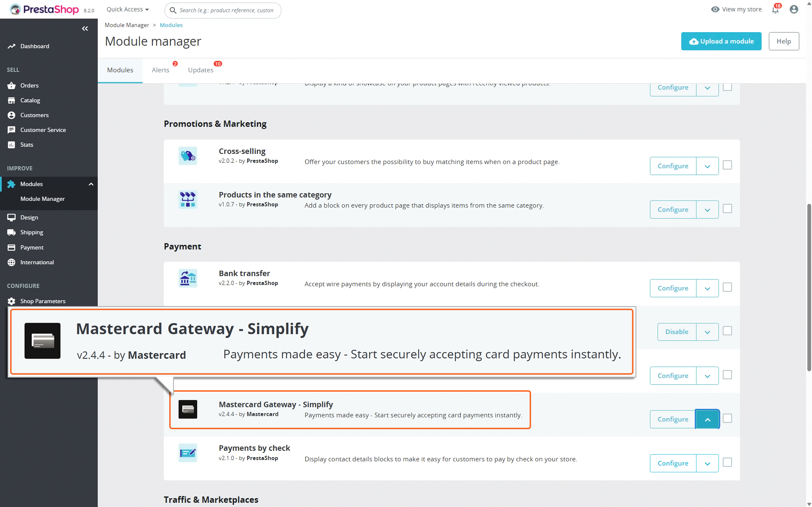Configure Products in the same category
Screen dimensions: 812x507
pos(673,210)
